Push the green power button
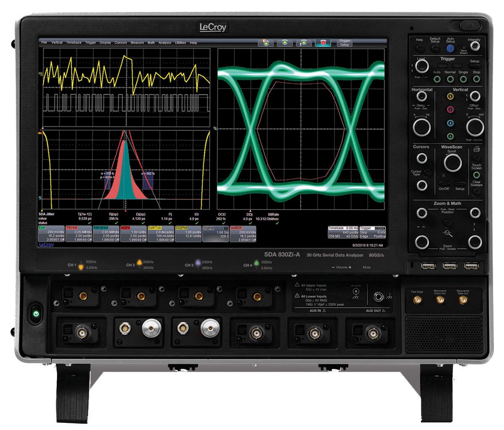 click(36, 314)
